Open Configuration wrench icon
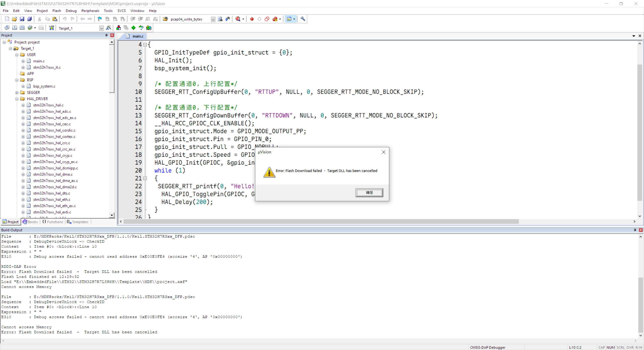The image size is (644, 350). 303,19
